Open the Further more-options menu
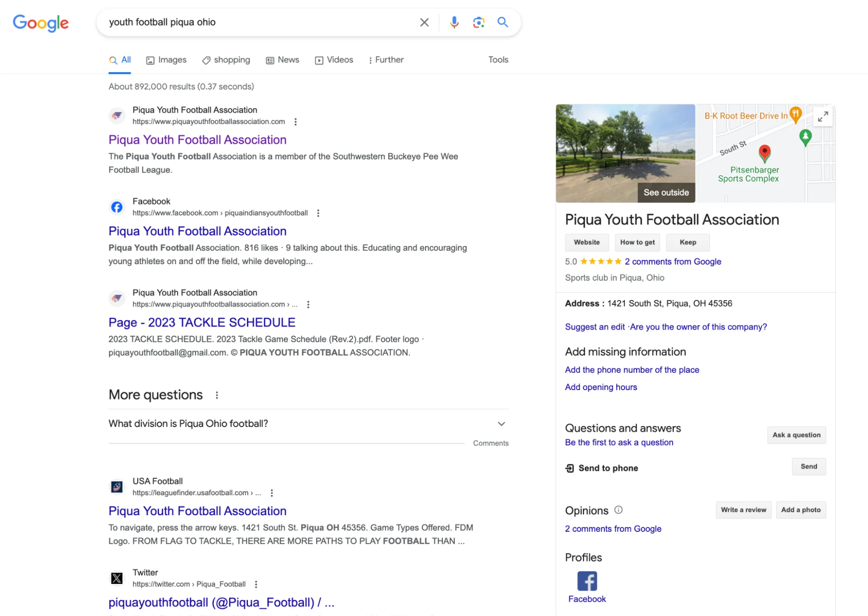The width and height of the screenshot is (868, 616). click(x=386, y=60)
